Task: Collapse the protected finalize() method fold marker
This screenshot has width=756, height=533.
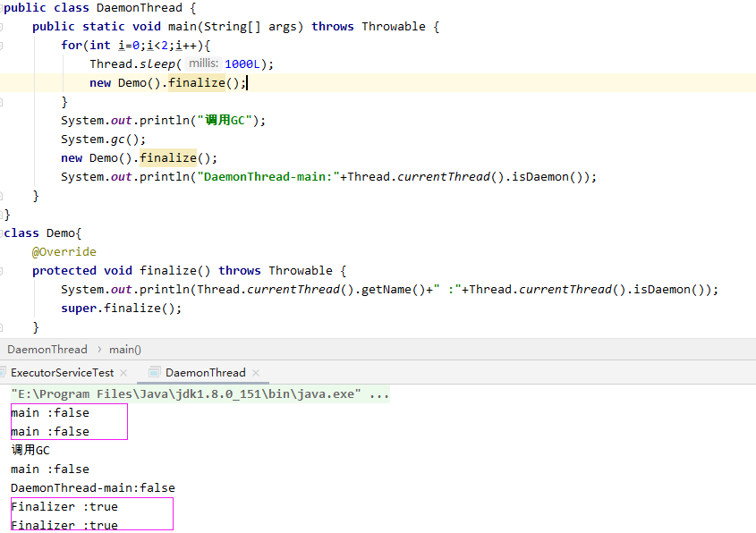Action: pyautogui.click(x=2, y=271)
